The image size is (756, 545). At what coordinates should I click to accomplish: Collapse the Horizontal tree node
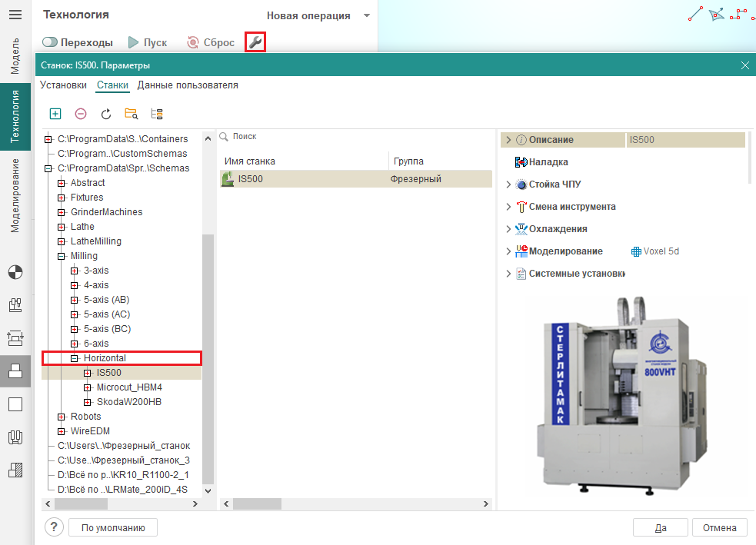[x=75, y=358]
